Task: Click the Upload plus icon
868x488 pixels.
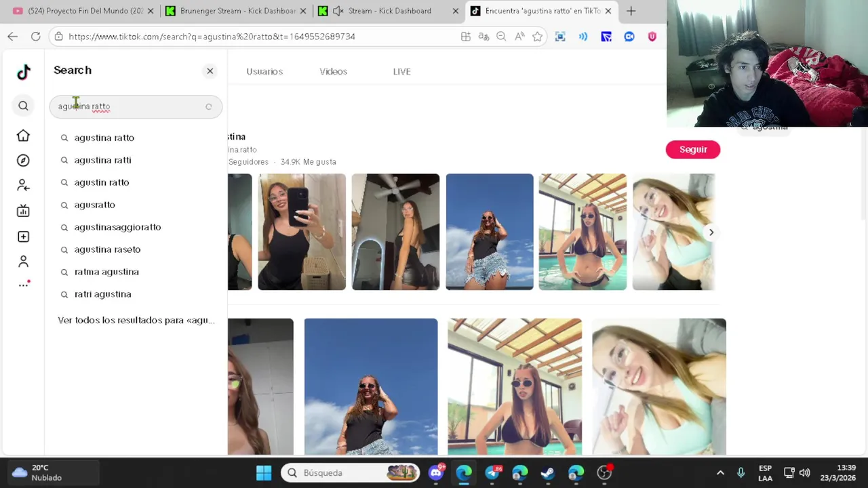Action: [x=23, y=237]
